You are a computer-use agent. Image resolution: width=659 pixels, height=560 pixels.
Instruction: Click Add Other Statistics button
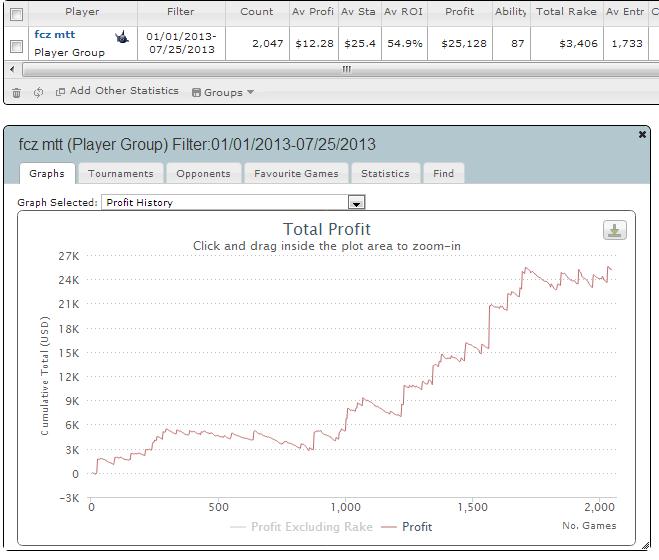(x=117, y=91)
